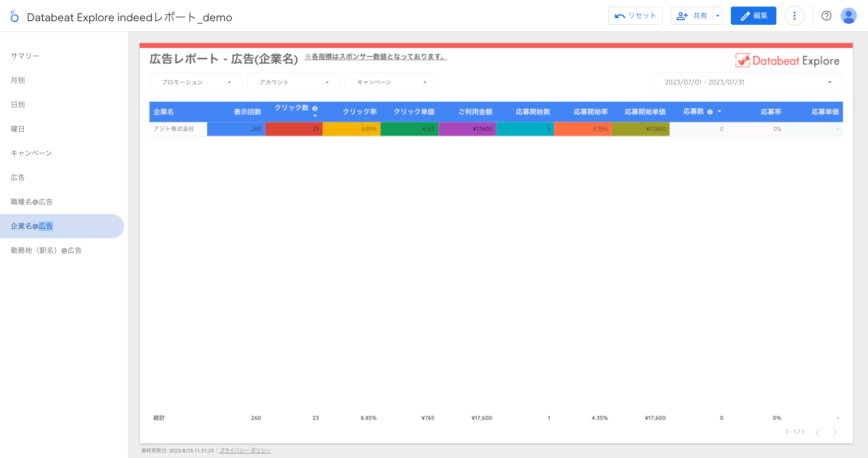Click the ※各指標はスポンサー数値 note link
The height and width of the screenshot is (458, 868).
[376, 57]
